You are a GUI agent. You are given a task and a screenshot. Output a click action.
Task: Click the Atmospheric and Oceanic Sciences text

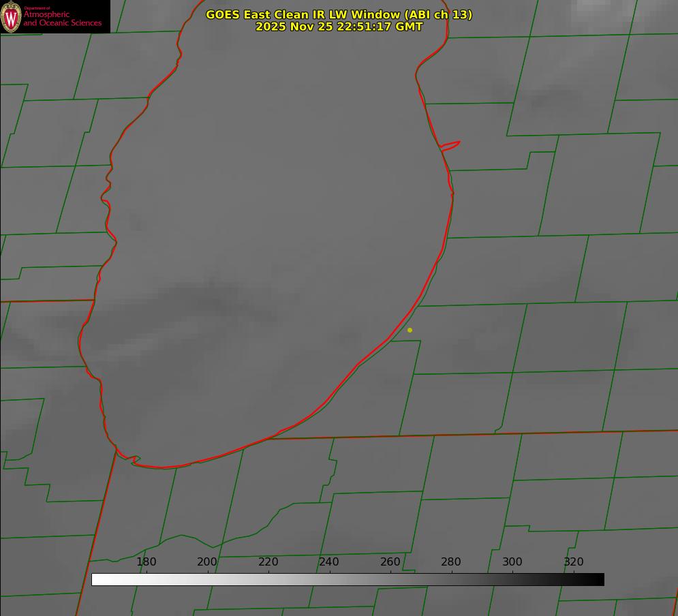coord(62,18)
